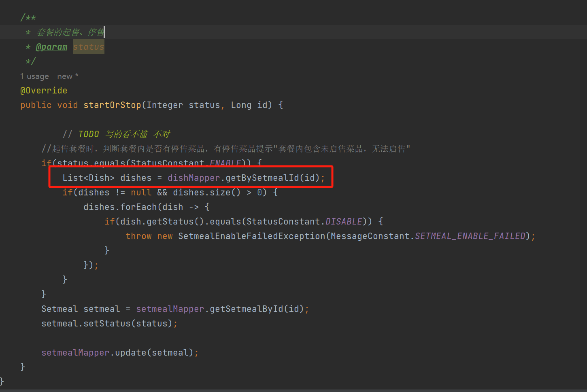Screen dimensions: 587x392
Task: Click 'List<Dish>' type declaration
Action: click(89, 178)
